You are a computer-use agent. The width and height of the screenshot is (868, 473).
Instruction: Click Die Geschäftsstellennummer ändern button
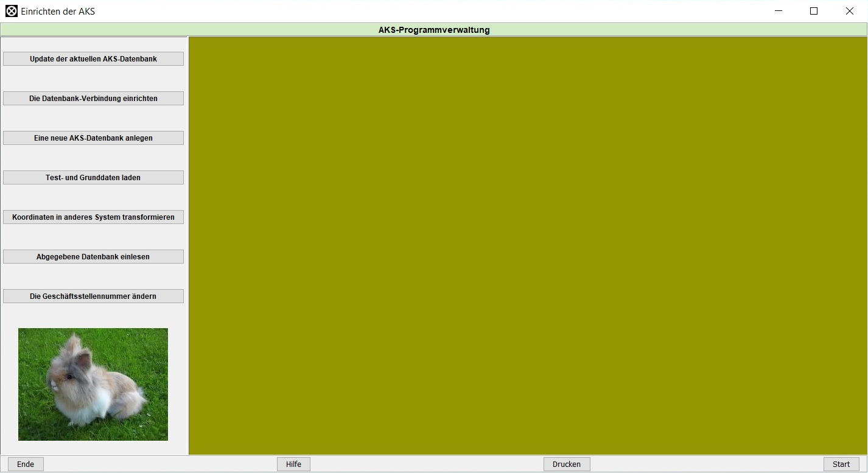[93, 296]
